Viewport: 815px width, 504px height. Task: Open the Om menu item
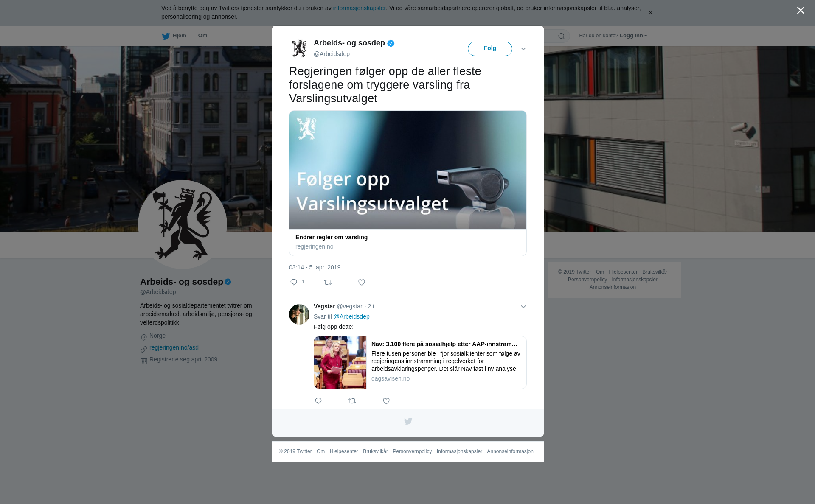202,36
